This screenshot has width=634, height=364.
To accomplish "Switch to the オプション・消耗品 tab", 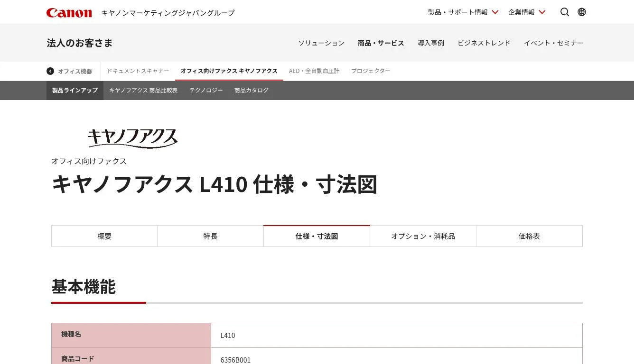I will coord(423,236).
